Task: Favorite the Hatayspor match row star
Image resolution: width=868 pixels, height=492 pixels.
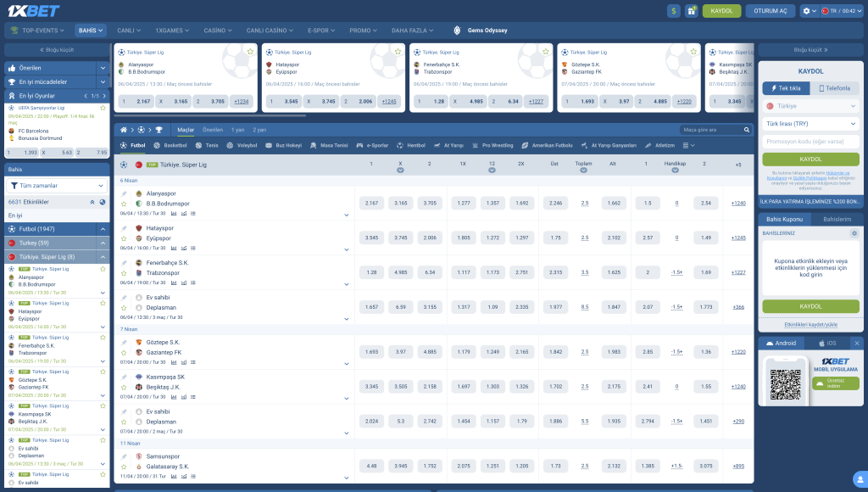Action: point(124,238)
